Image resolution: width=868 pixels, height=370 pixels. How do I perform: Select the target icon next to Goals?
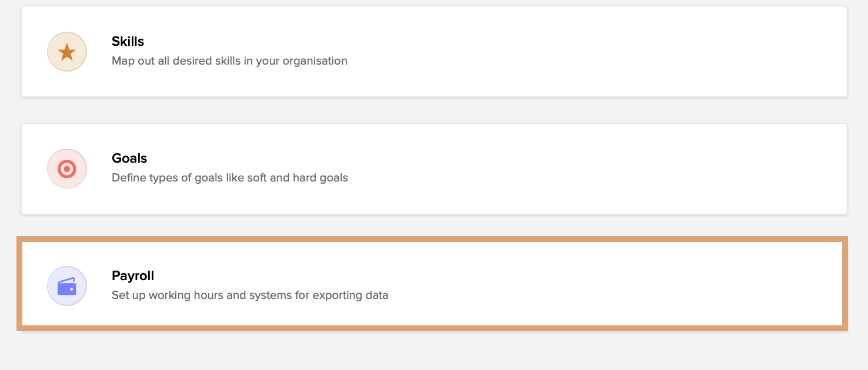tap(66, 169)
